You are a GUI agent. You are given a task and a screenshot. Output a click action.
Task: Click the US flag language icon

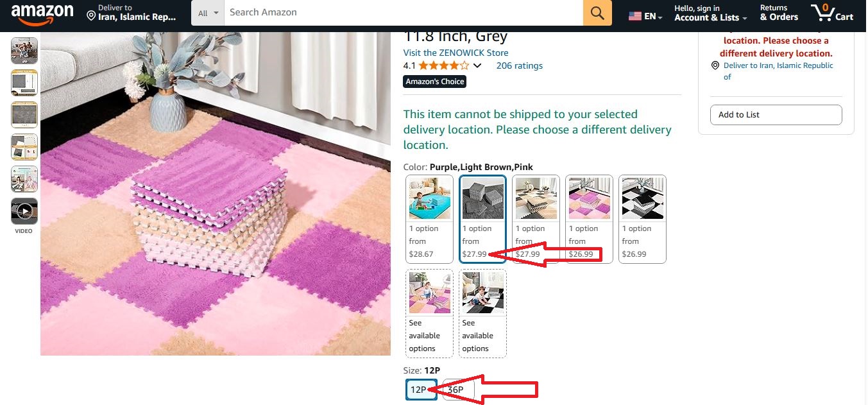click(635, 16)
